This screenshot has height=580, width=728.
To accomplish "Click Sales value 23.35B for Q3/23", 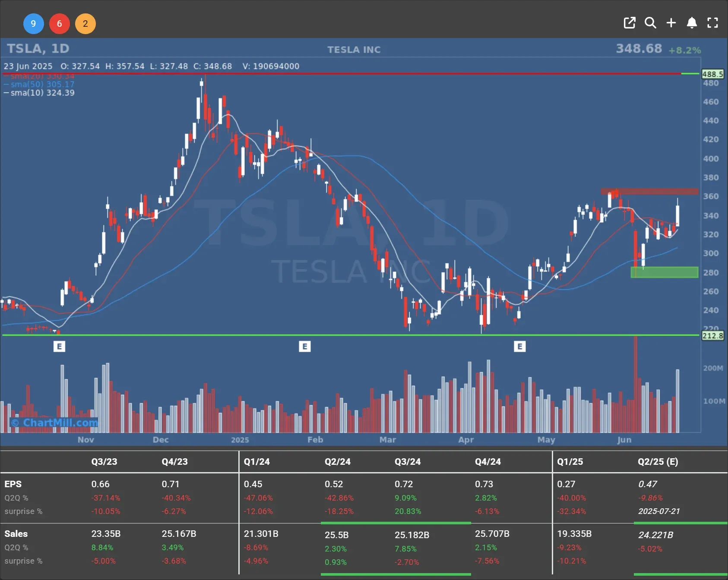I will click(x=106, y=534).
